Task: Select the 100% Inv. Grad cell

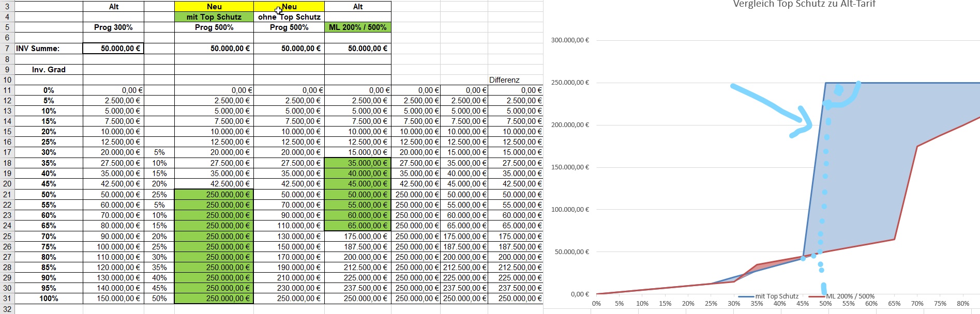Action: (x=49, y=299)
